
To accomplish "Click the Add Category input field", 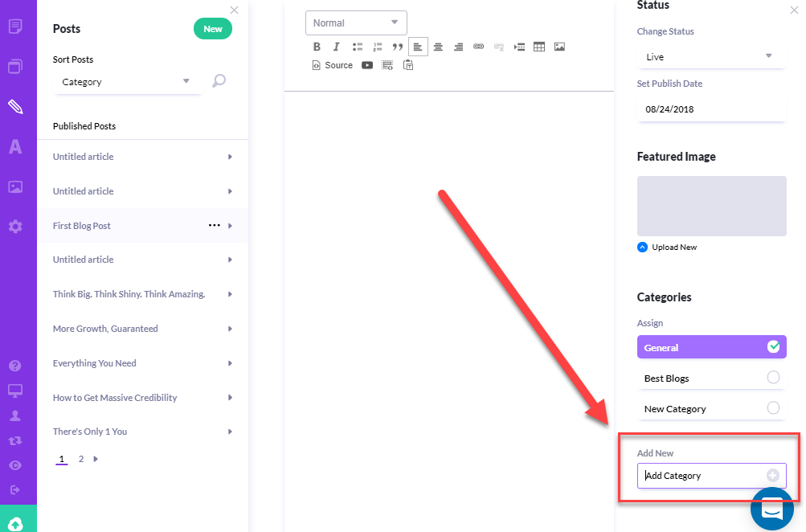I will click(x=711, y=476).
